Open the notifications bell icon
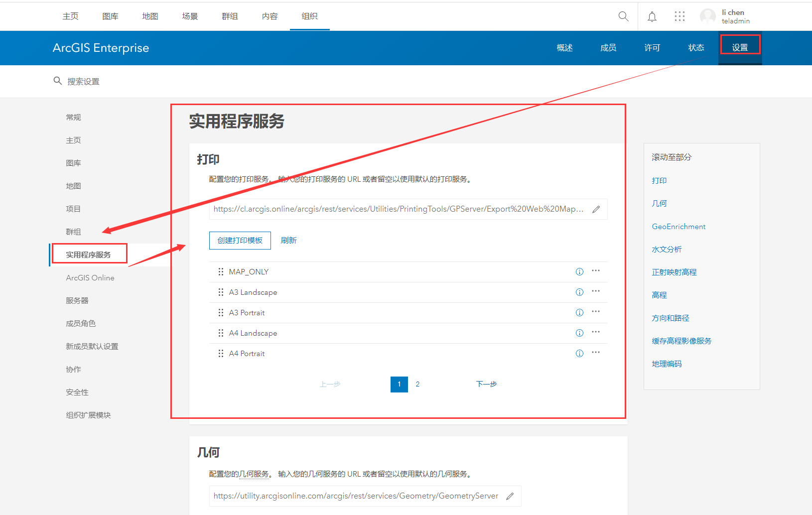The height and width of the screenshot is (515, 812). 652,16
